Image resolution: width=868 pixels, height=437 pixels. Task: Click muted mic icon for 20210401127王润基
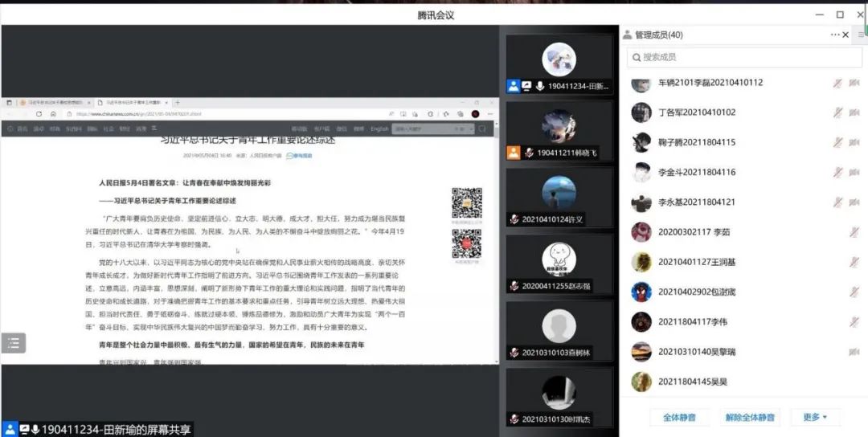[854, 262]
